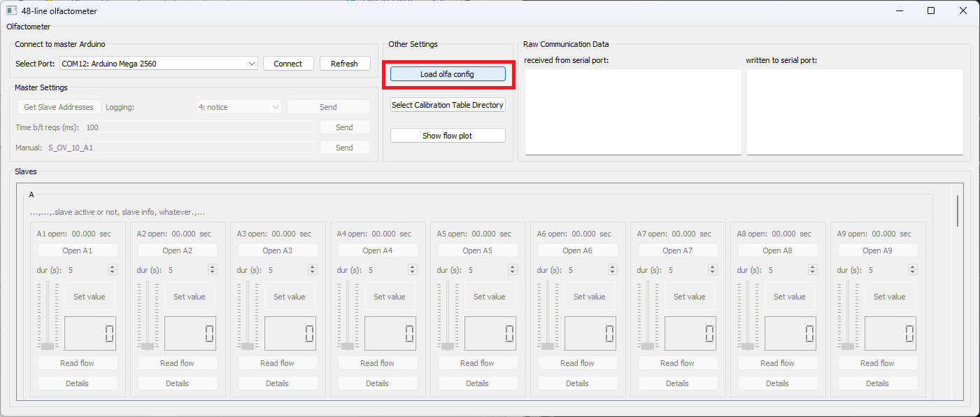Click the written to serial port box
Image resolution: width=980 pixels, height=417 pixels.
855,112
